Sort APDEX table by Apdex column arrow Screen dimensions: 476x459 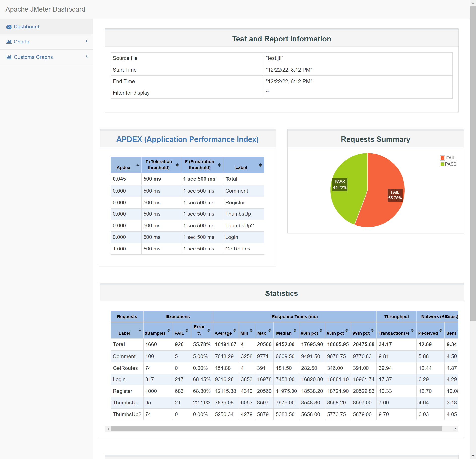[x=138, y=165]
